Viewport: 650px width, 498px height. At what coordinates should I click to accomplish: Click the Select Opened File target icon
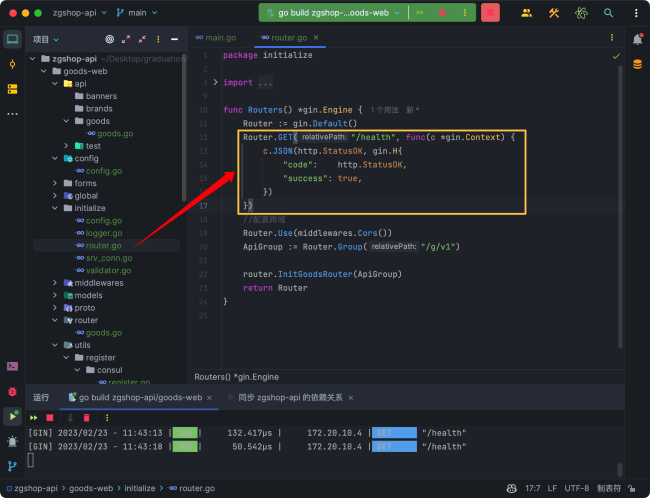(x=110, y=39)
